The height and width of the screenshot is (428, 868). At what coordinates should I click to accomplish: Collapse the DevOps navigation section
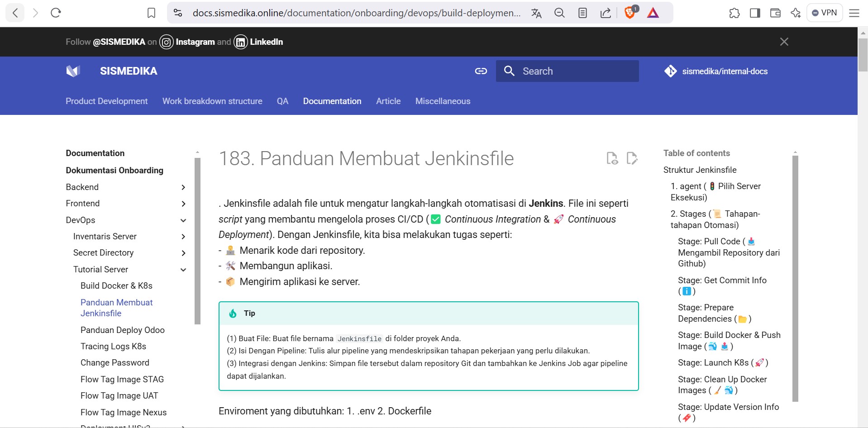point(183,220)
